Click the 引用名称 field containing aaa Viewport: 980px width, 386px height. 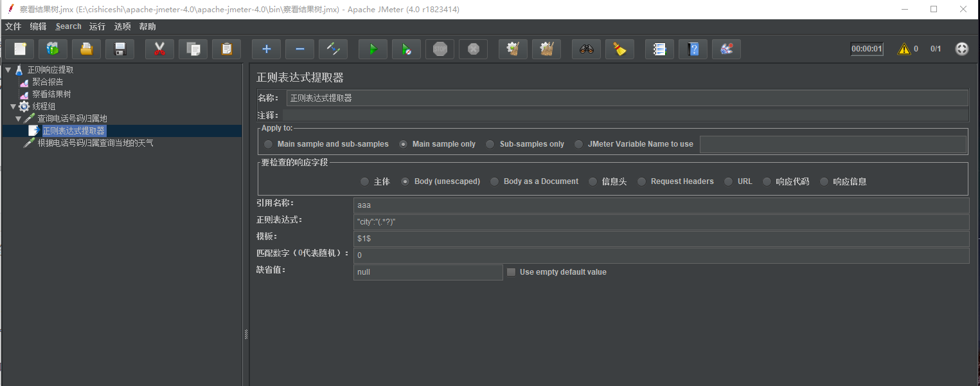(x=661, y=205)
